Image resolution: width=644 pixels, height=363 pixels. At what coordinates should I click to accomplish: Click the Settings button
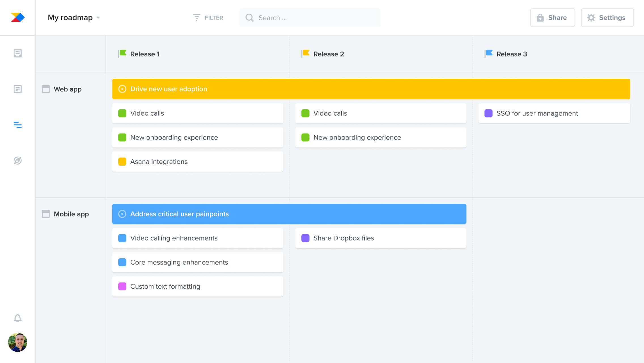point(612,18)
